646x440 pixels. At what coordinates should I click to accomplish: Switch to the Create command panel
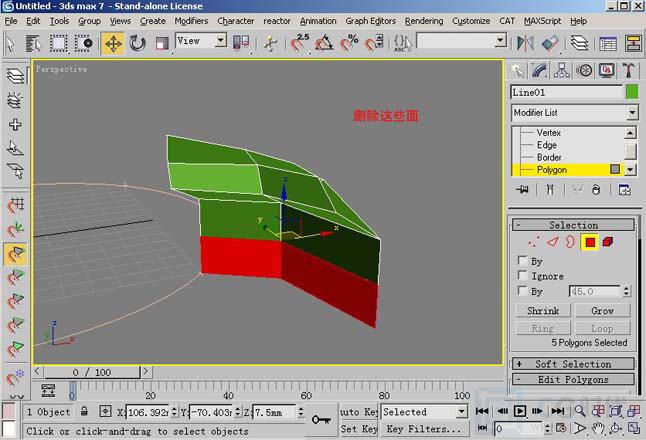[x=517, y=70]
